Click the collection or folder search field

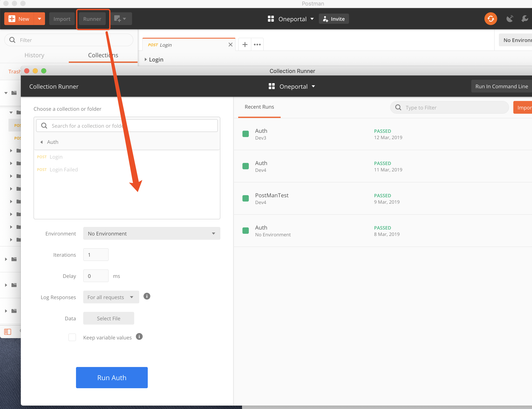tap(127, 126)
